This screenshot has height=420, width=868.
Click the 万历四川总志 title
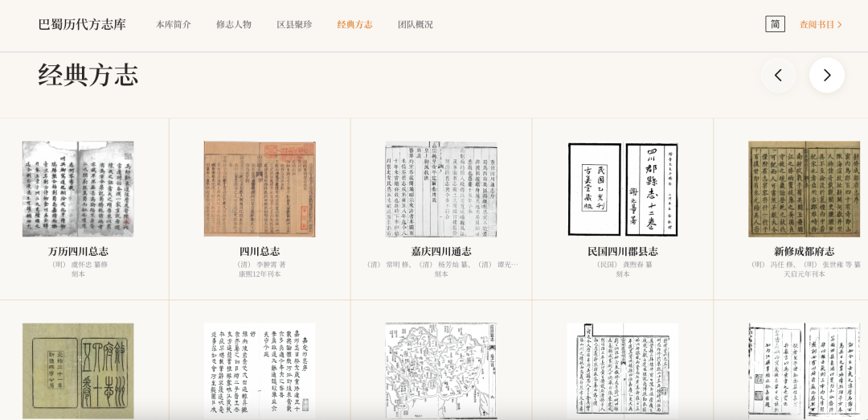coord(78,252)
